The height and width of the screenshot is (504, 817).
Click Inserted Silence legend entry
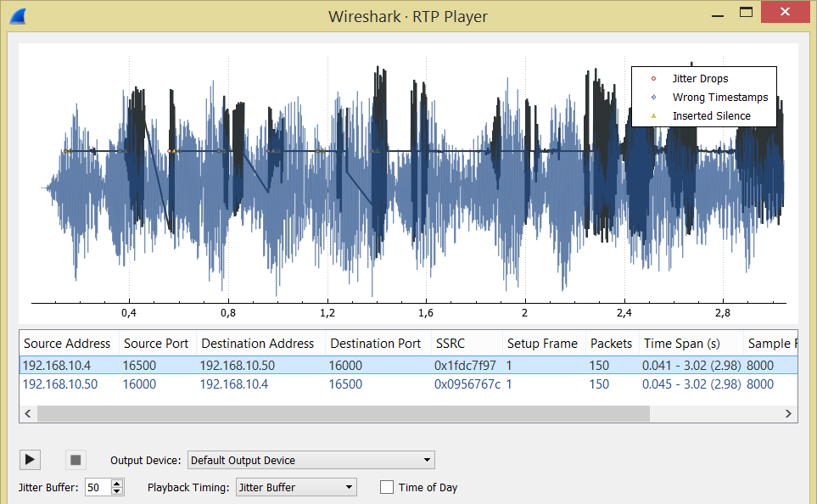tap(711, 115)
